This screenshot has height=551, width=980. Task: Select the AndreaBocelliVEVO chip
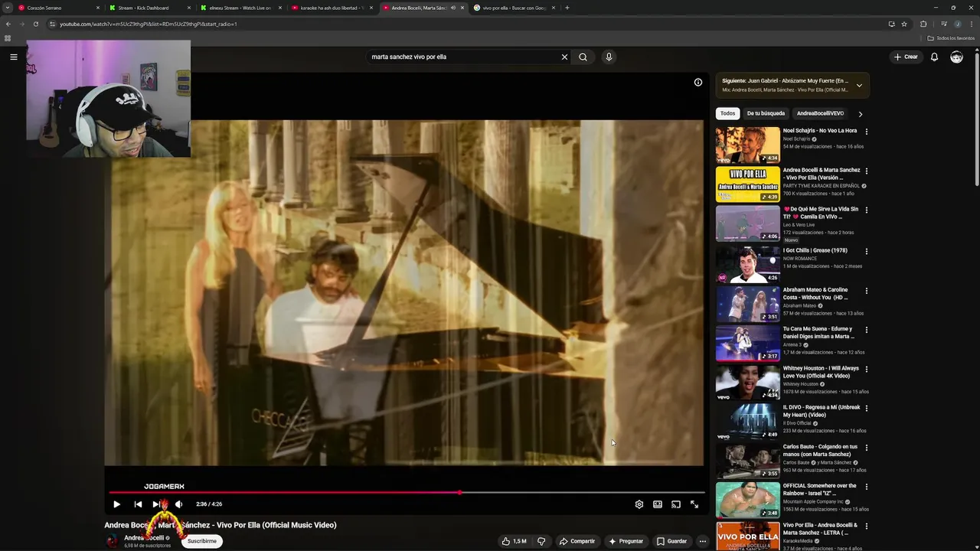[x=820, y=113]
